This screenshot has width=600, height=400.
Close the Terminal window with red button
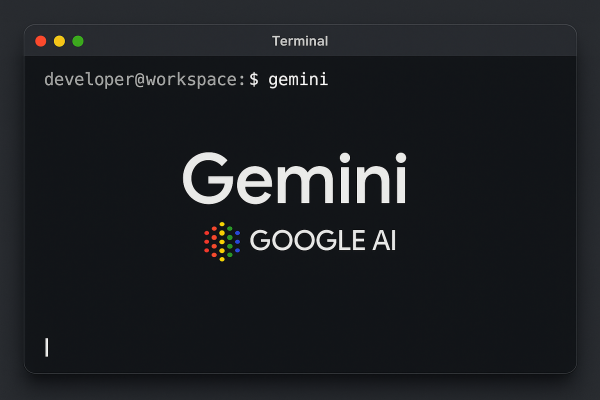click(x=41, y=41)
